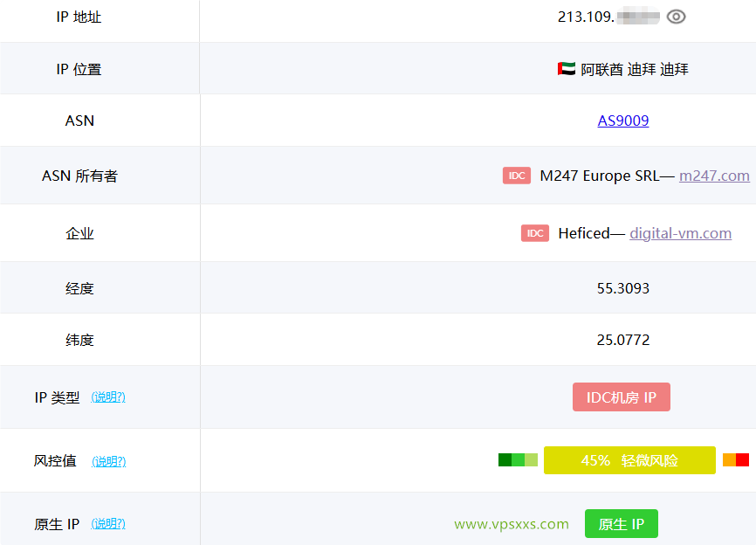
Task: Click the green 原生 IP button
Action: tap(622, 524)
